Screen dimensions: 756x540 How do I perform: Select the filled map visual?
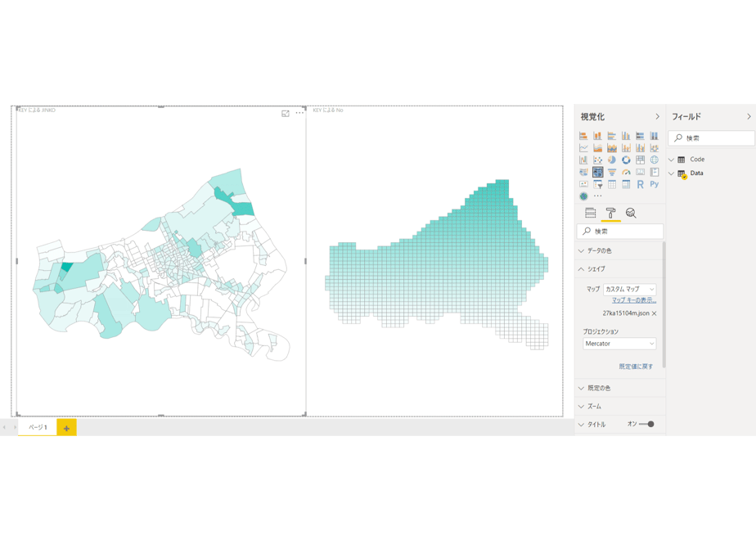583,172
